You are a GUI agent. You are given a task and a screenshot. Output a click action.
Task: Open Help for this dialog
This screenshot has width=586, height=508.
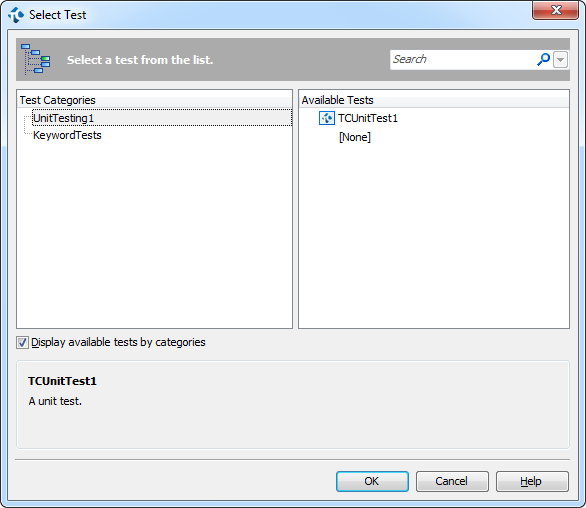pyautogui.click(x=532, y=481)
